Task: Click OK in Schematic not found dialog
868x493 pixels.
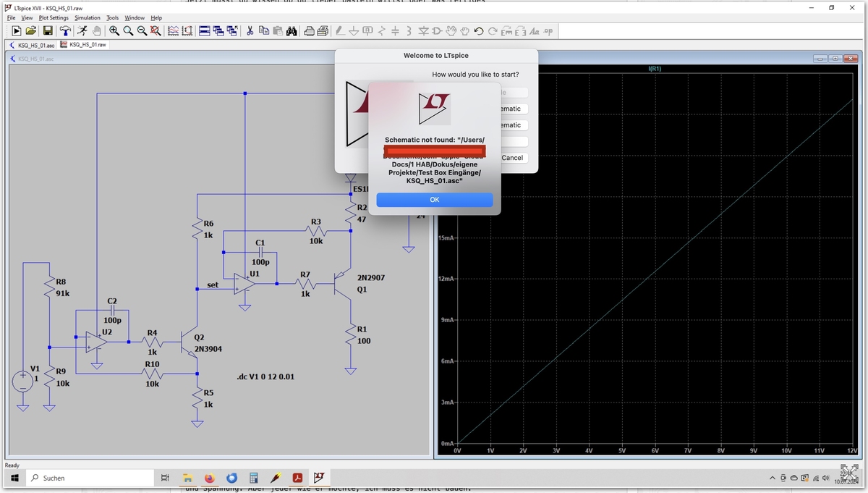Action: coord(435,200)
